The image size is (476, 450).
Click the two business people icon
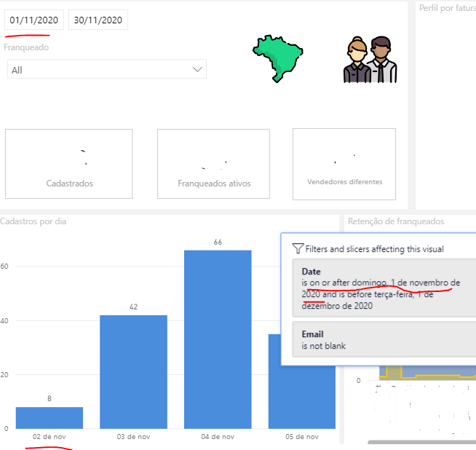[370, 60]
